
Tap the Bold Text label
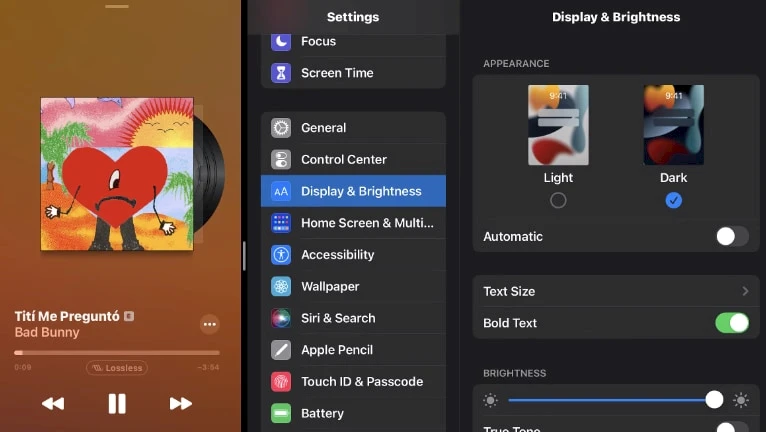coord(510,323)
